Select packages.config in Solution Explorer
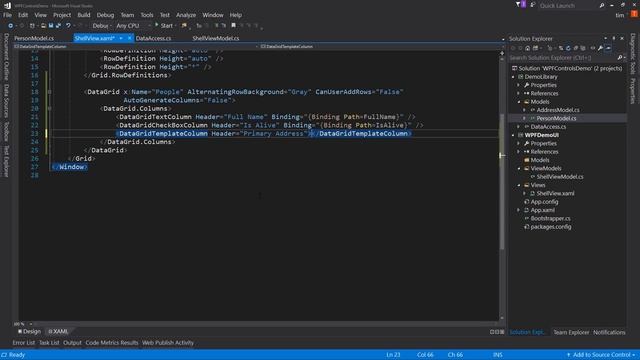The height and width of the screenshot is (360, 640). (551, 227)
